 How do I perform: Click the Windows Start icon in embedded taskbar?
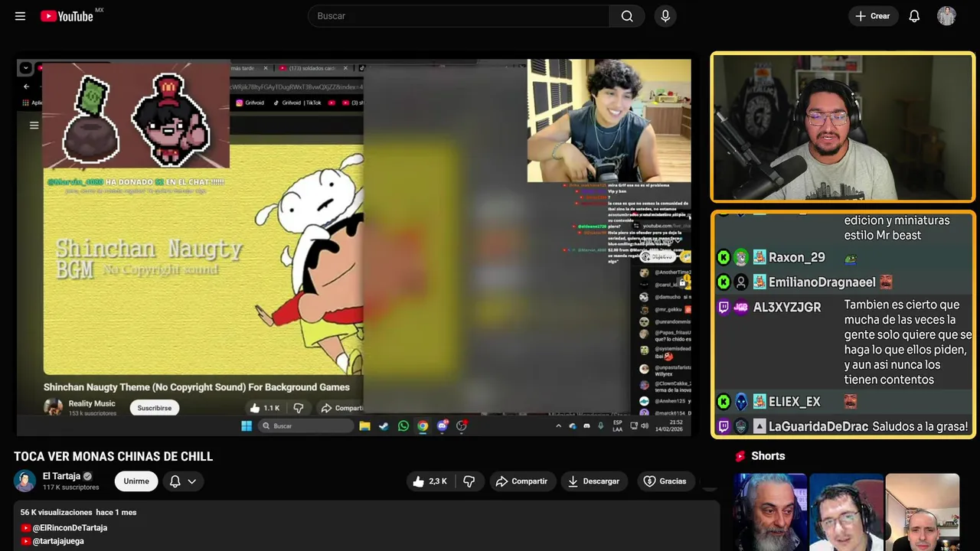[247, 425]
